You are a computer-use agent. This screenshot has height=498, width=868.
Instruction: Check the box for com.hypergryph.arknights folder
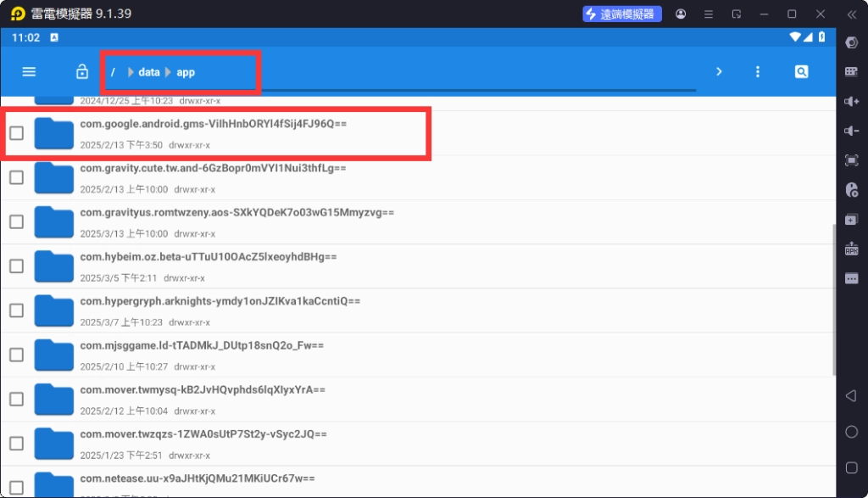[17, 311]
